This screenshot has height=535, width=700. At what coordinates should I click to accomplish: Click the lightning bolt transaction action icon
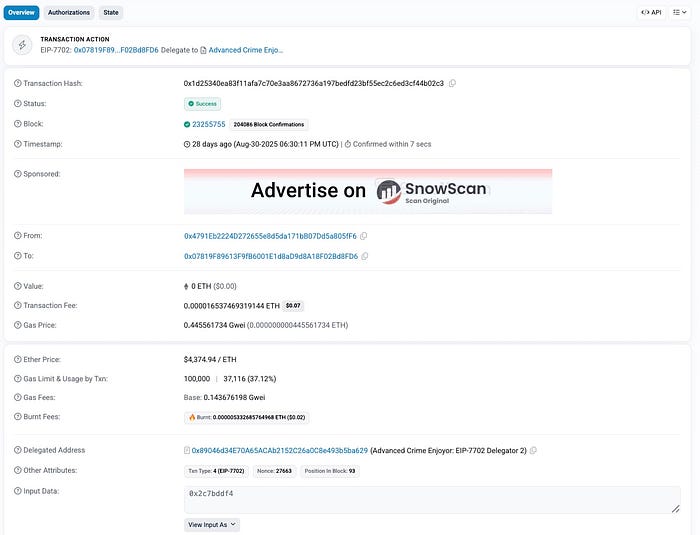[22, 44]
